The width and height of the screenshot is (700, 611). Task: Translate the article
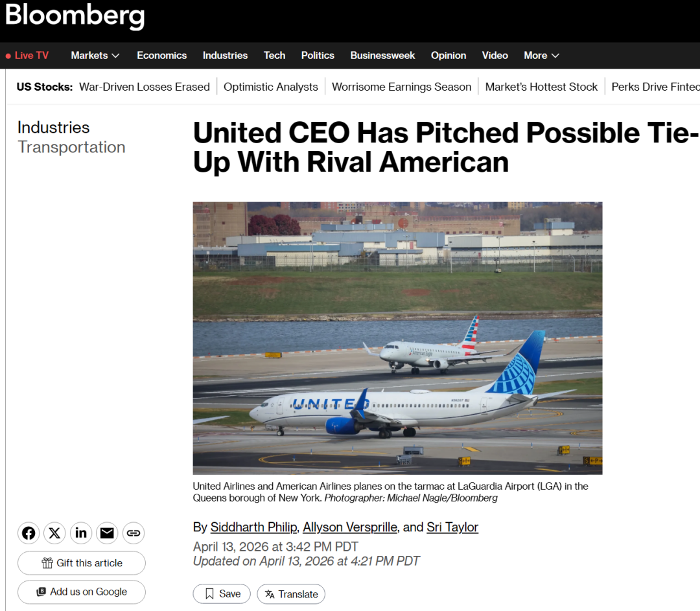click(x=291, y=594)
